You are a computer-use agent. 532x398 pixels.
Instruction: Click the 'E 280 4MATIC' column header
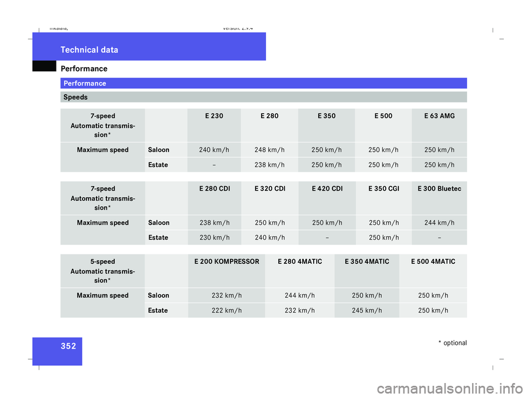tap(300, 262)
